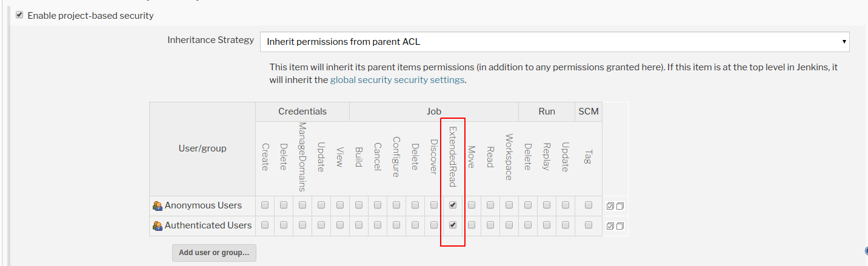Check Credentials Create for Authenticated Users
Screen dimensions: 868x266
[x=265, y=225]
